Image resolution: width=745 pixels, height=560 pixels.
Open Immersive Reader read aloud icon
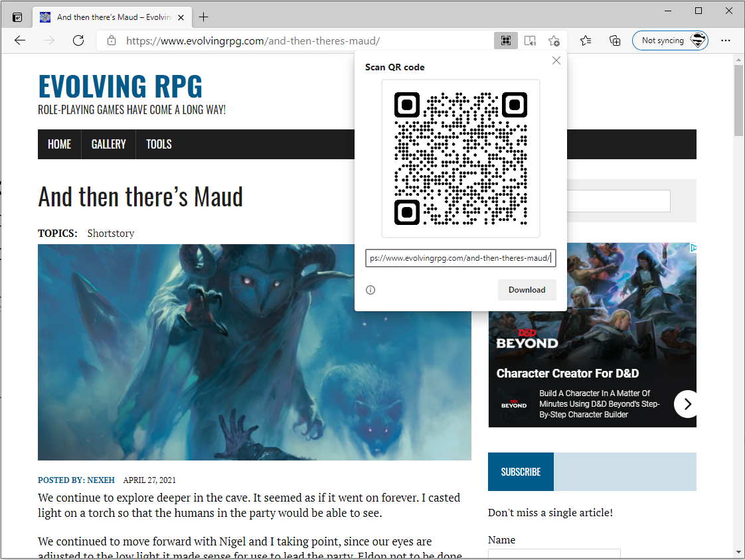pyautogui.click(x=530, y=41)
